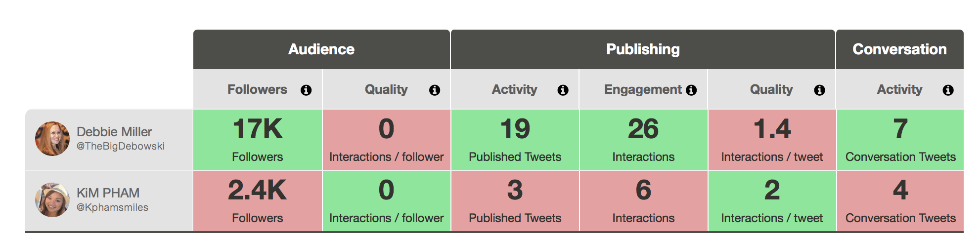Show the Engagement info tooltip icon

pos(691,90)
